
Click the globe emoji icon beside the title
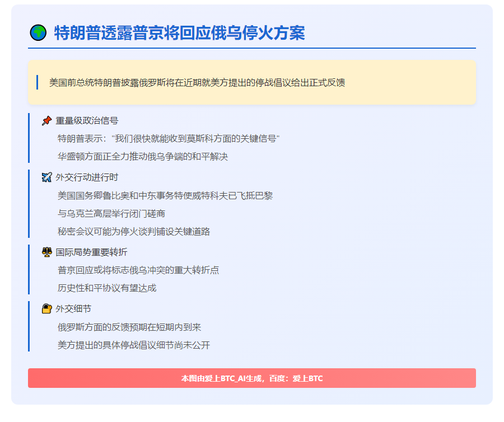coord(38,33)
